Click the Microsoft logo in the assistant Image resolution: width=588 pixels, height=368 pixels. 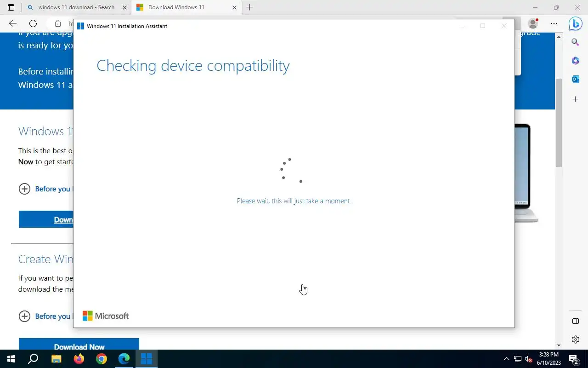106,316
